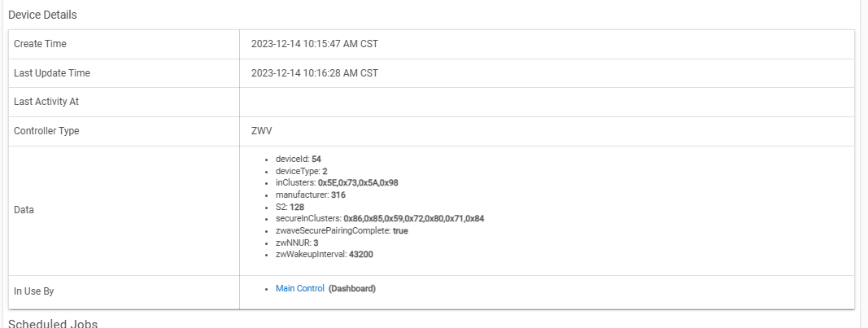Screen dimensions: 868x328
Task: Open the Main Control dashboard link
Action: pyautogui.click(x=300, y=289)
